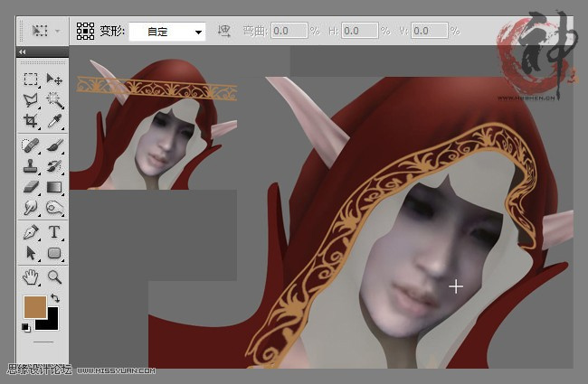Viewport: 588px width, 384px height.
Task: Click the 弯曲 bend value field
Action: [289, 31]
